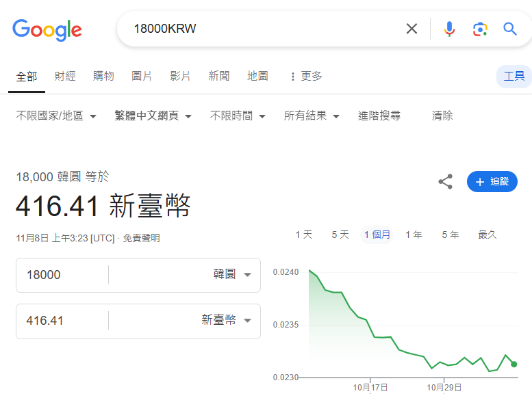Click the 18,000 韓圓 等於 text
The width and height of the screenshot is (532, 398).
62,176
